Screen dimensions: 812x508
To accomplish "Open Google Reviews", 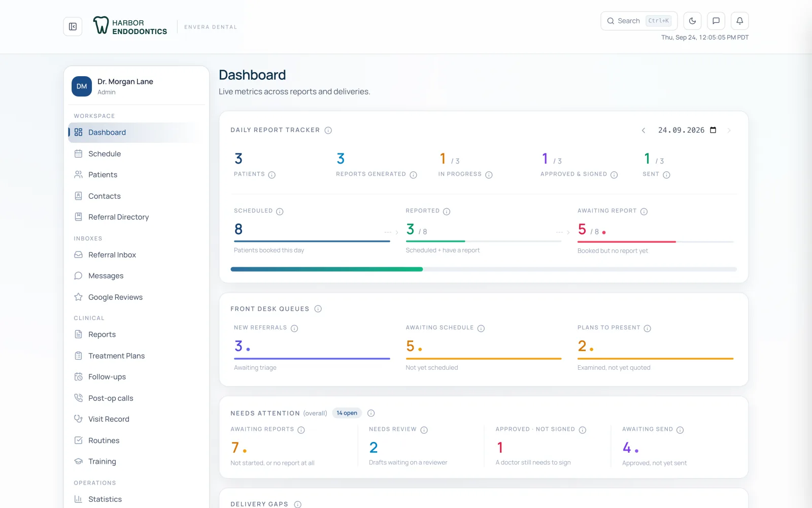I will (135, 297).
